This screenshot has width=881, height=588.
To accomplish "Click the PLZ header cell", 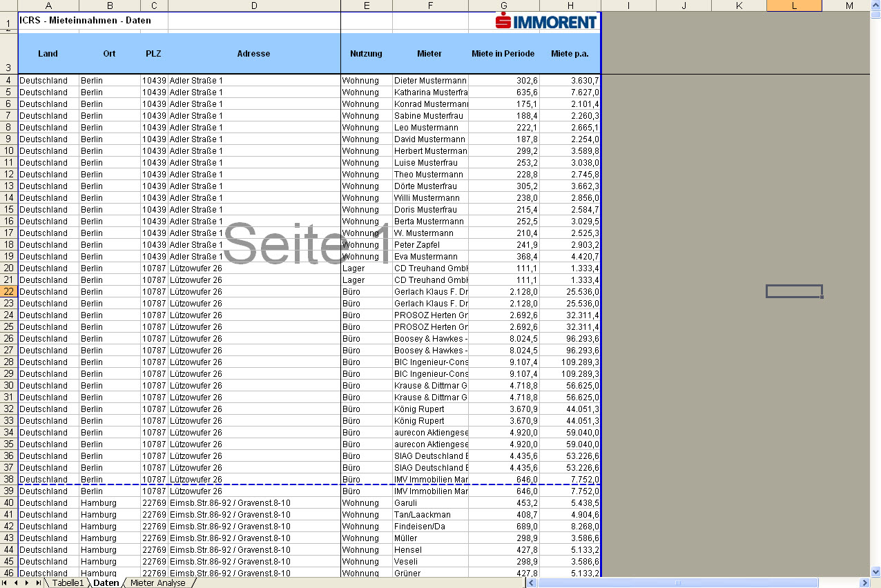I will [154, 54].
